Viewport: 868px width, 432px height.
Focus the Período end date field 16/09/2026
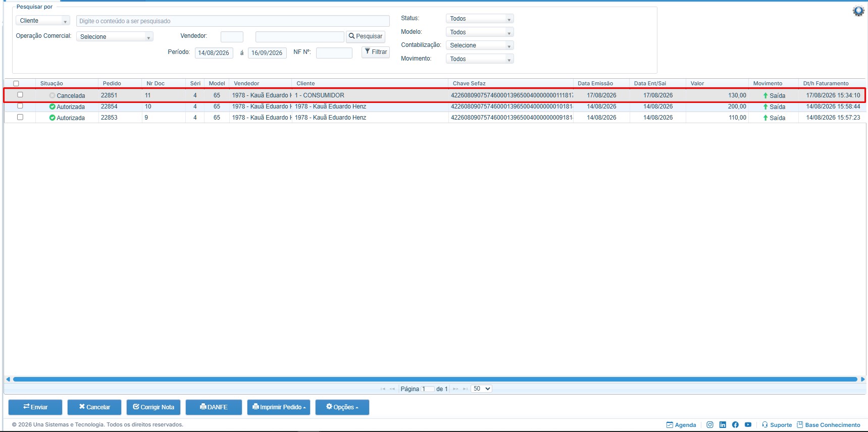tap(267, 53)
